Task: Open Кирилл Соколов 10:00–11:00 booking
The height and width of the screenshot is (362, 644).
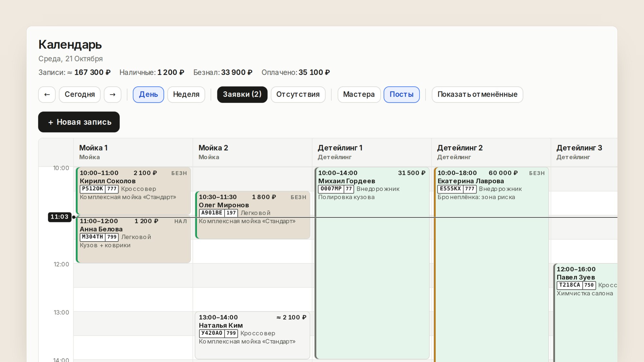Action: point(133,191)
